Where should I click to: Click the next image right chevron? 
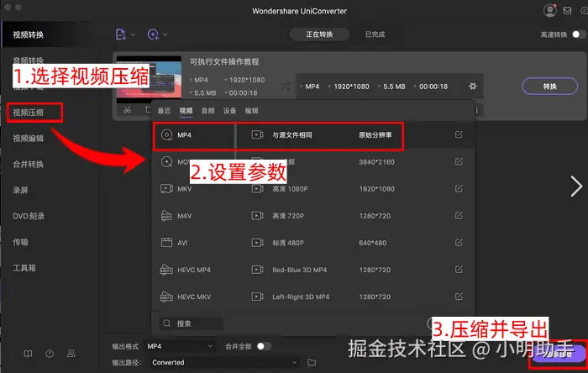point(576,186)
